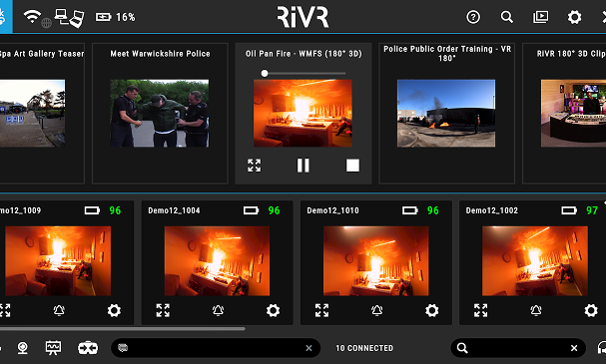This screenshot has height=364, width=606.
Task: Expand Demo12_1010 headset view fullscreen
Action: [x=321, y=310]
